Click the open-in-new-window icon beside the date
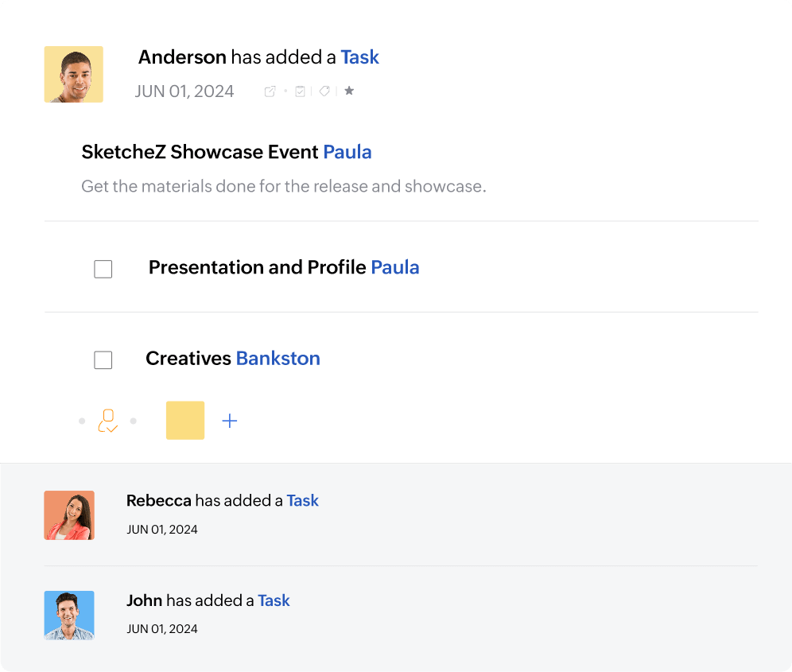The height and width of the screenshot is (672, 792). (x=270, y=91)
